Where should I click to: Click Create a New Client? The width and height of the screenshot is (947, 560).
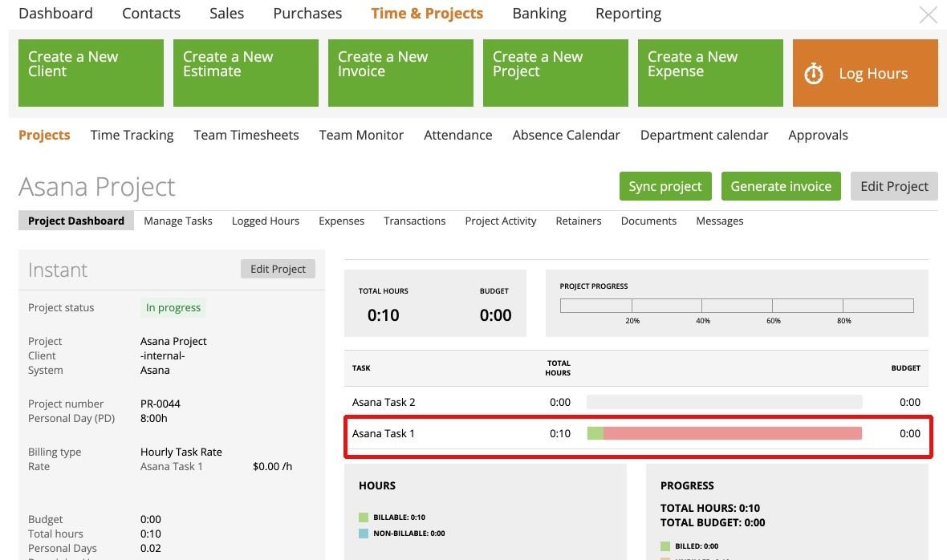click(91, 73)
